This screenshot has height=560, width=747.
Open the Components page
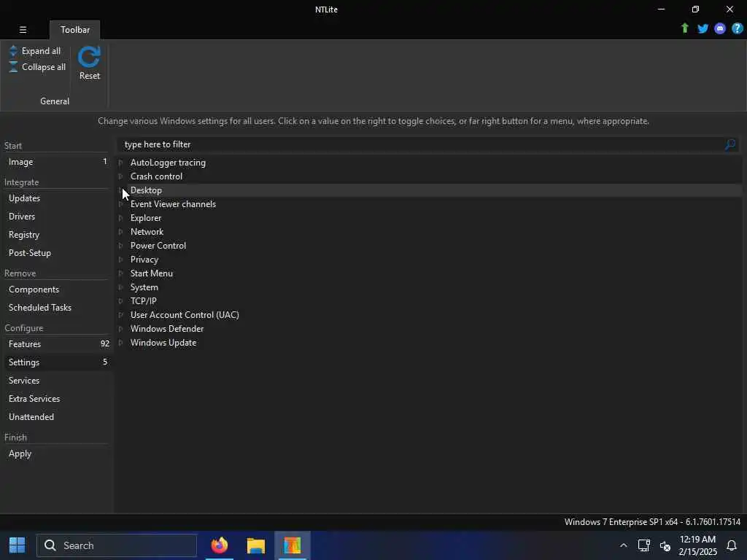(x=57, y=289)
